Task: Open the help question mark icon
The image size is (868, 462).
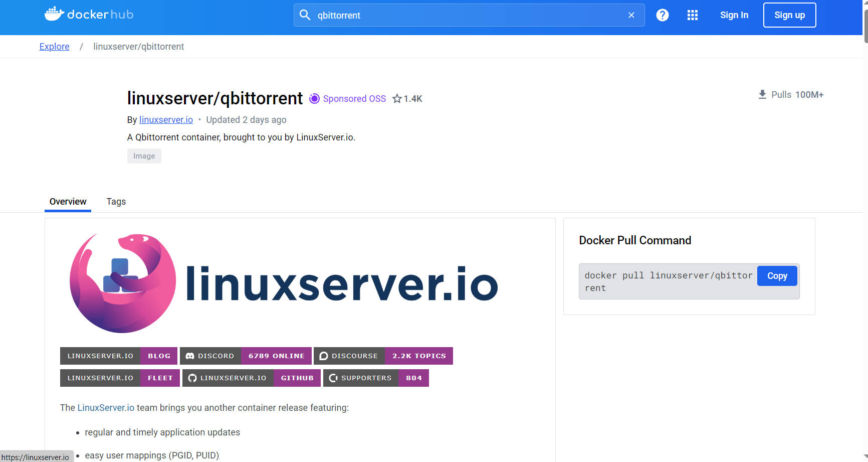Action: coord(663,15)
